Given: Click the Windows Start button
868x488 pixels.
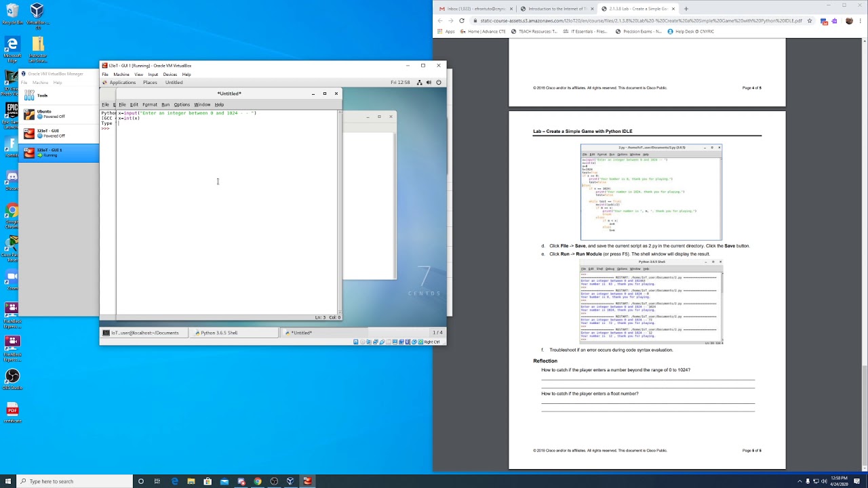Looking at the screenshot, I should click(x=8, y=481).
